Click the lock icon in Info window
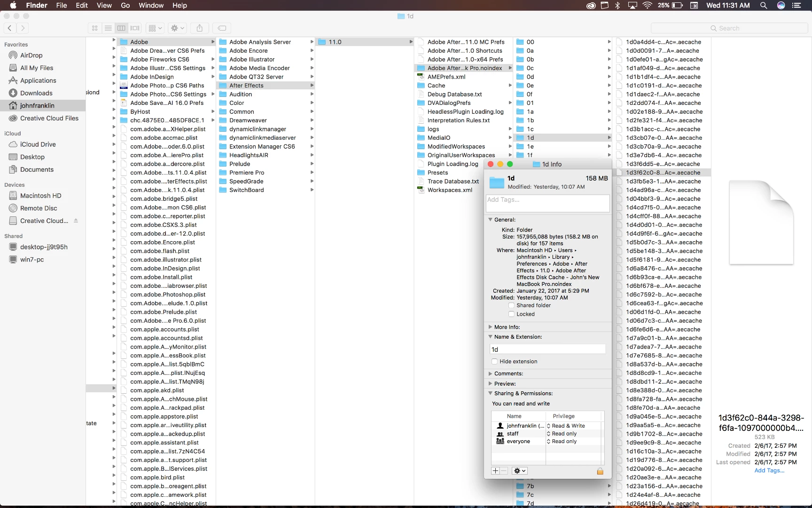This screenshot has width=812, height=508. click(x=600, y=471)
